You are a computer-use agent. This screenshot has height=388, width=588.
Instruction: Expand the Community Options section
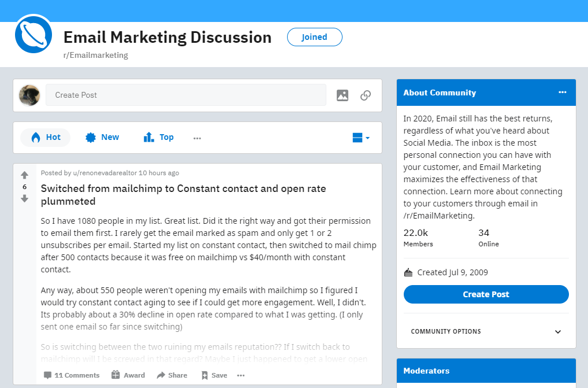(x=486, y=331)
